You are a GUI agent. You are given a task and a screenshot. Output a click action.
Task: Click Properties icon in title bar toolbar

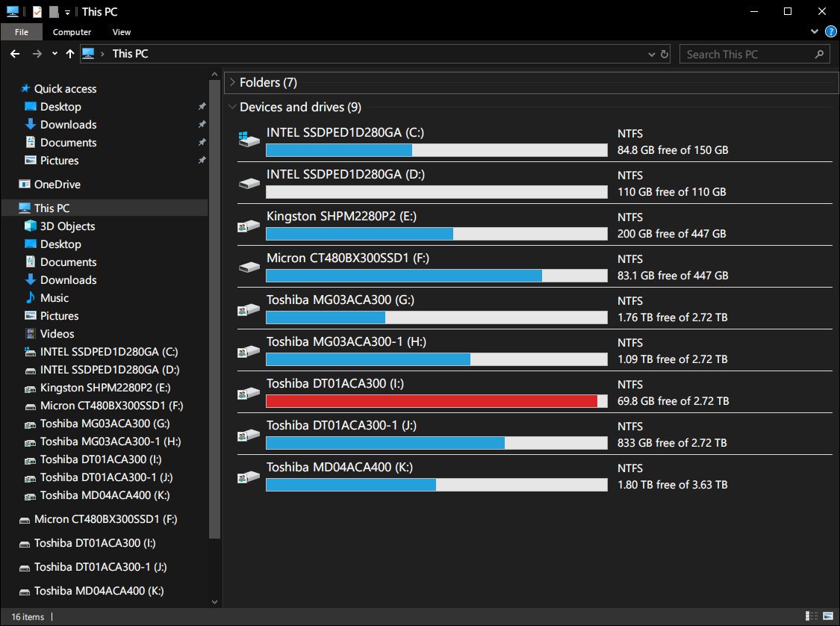point(37,11)
